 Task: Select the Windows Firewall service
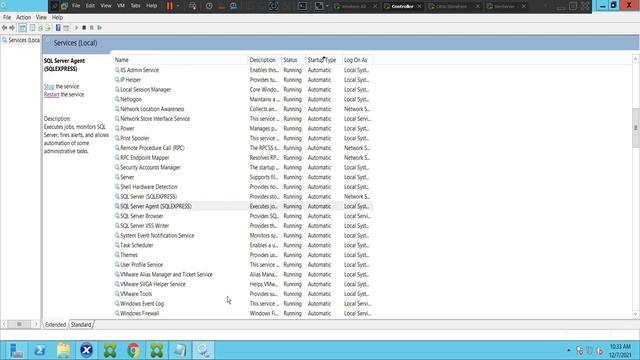click(243, 313)
